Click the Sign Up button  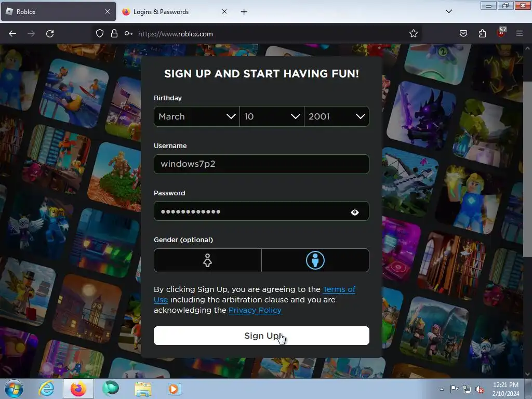tap(261, 336)
